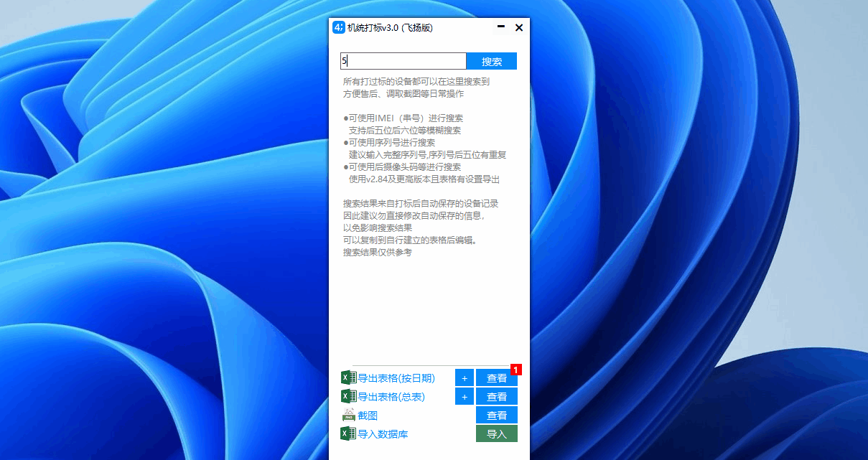Click the Excel icon beside 导出表格(总表)
Viewport: 868px width, 460px height.
[348, 396]
